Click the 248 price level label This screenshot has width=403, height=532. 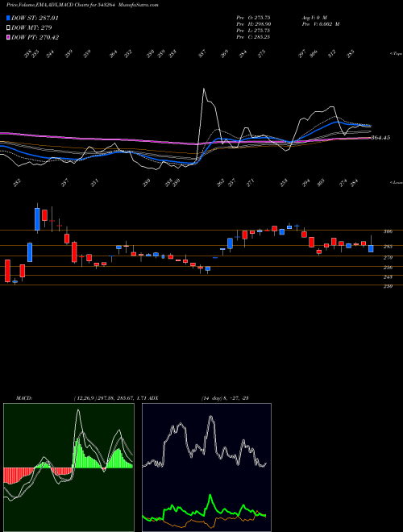pyautogui.click(x=388, y=276)
